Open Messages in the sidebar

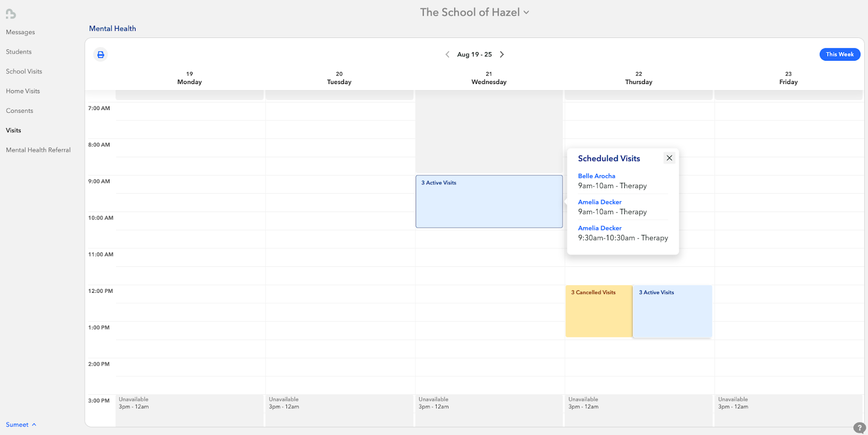tap(21, 32)
